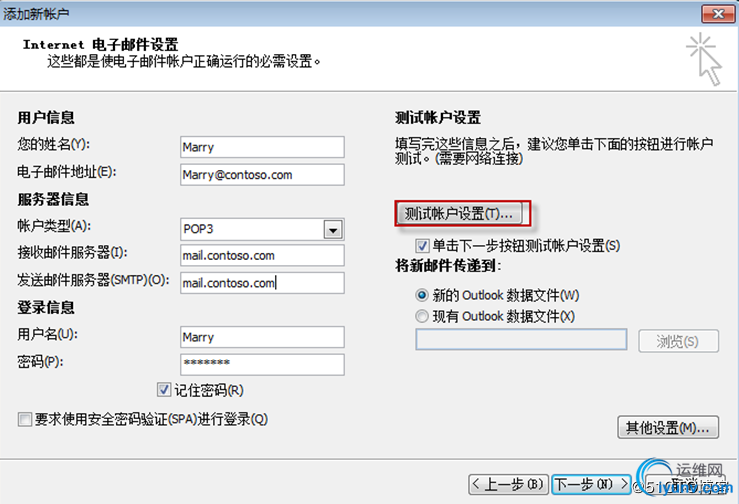Enable 要求使用安全密码验证(SPA)进行登录 checkbox
This screenshot has width=739, height=504.
[x=25, y=419]
